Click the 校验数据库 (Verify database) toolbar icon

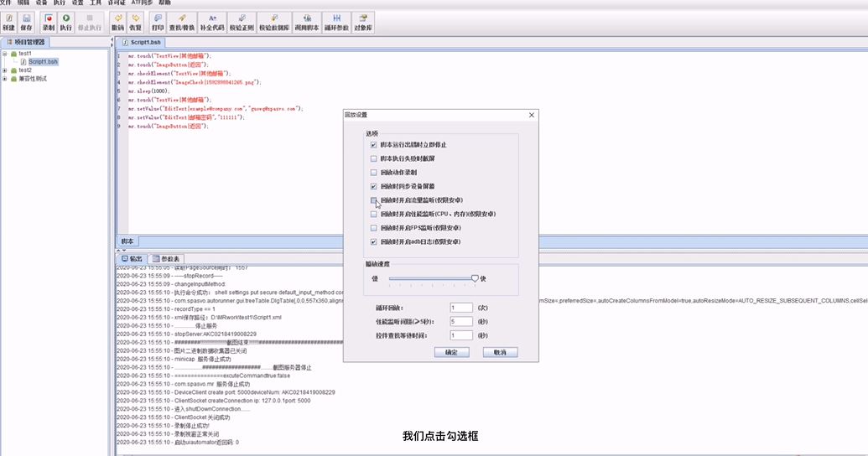[274, 22]
